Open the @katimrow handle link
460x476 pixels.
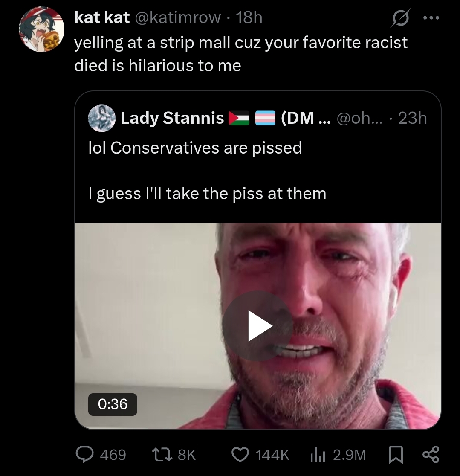(x=178, y=17)
